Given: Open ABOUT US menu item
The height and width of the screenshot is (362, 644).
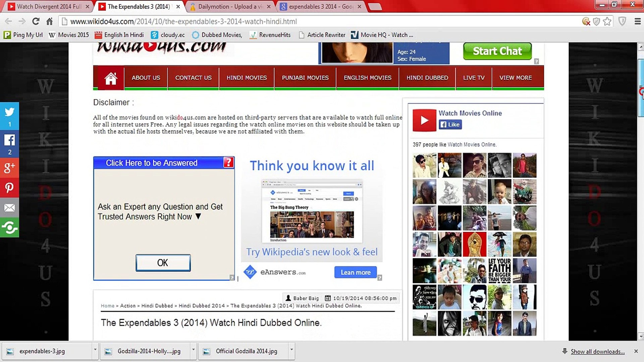Looking at the screenshot, I should click(146, 78).
